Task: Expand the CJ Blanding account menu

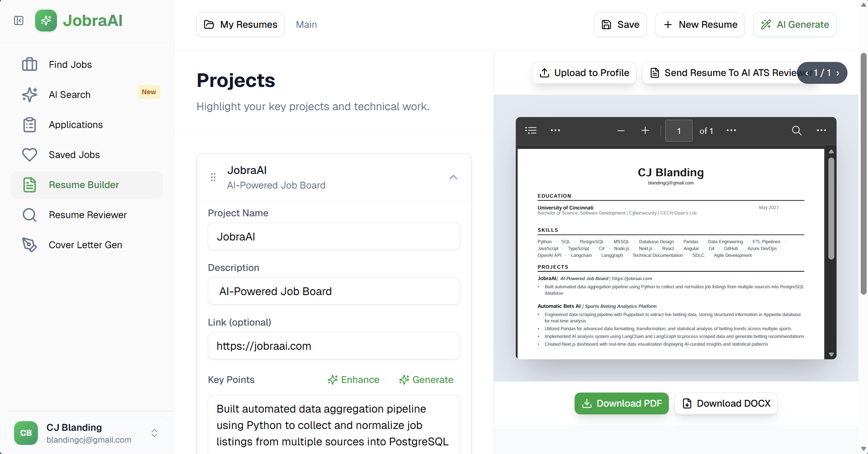Action: tap(154, 433)
